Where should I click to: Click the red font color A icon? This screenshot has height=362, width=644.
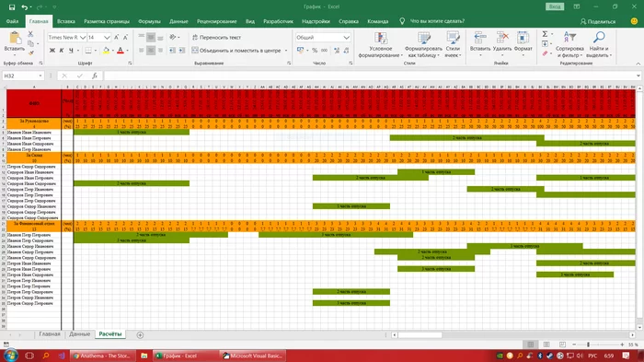[121, 51]
